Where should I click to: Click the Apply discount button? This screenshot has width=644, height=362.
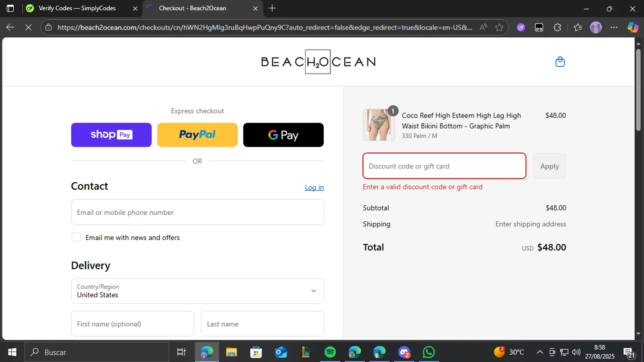550,166
